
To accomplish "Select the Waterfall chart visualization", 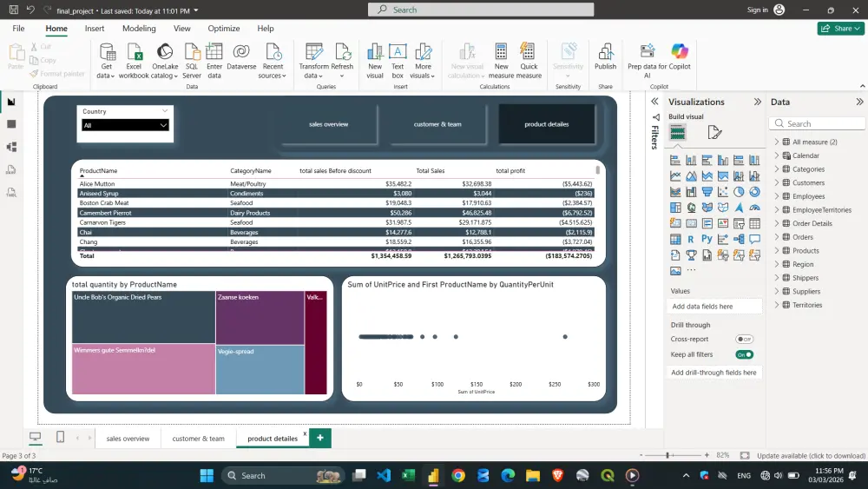I will [691, 192].
